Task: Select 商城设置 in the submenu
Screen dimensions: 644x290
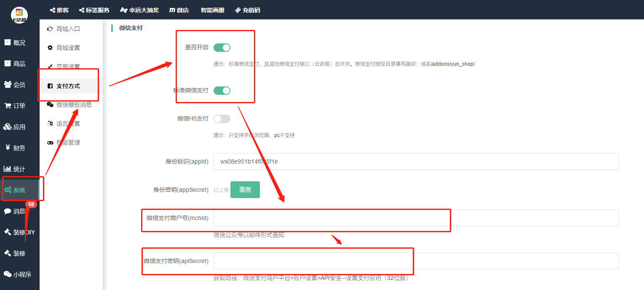Action: 68,48
